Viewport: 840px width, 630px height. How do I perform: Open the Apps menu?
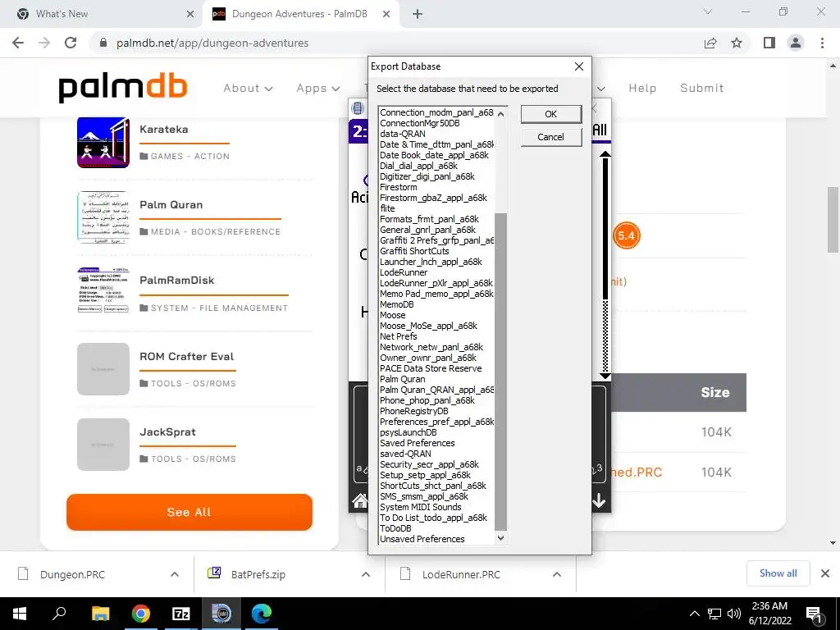coord(318,88)
